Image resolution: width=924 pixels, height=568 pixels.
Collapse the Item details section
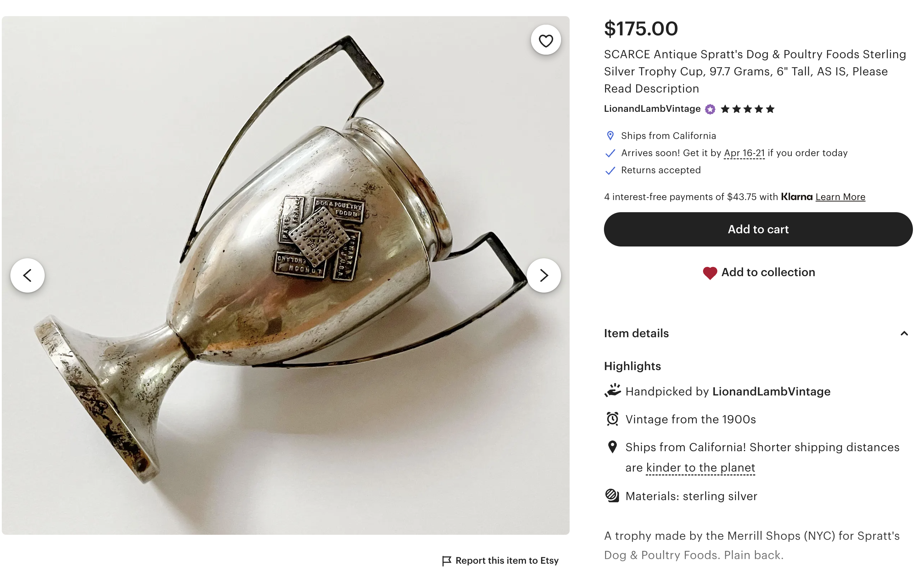click(x=904, y=334)
